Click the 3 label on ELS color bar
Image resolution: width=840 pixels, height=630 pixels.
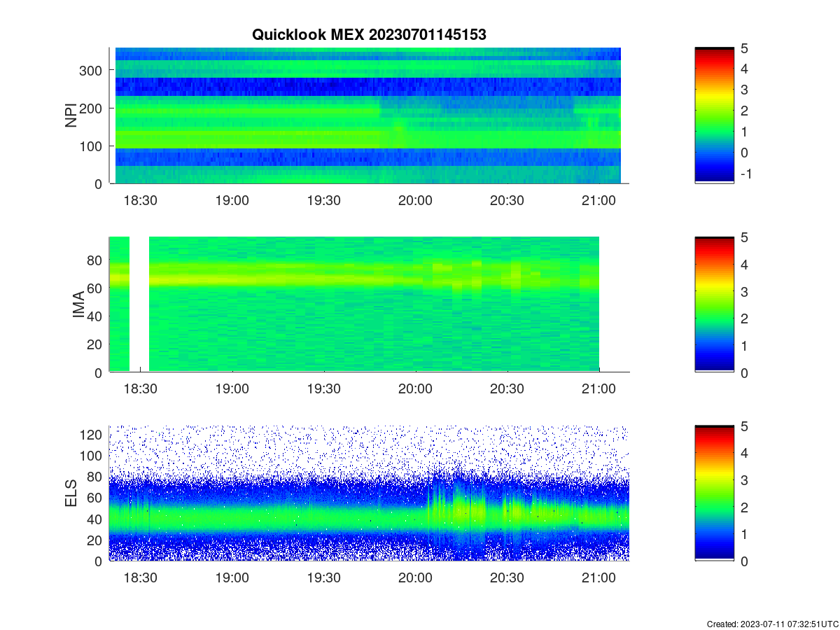(743, 480)
